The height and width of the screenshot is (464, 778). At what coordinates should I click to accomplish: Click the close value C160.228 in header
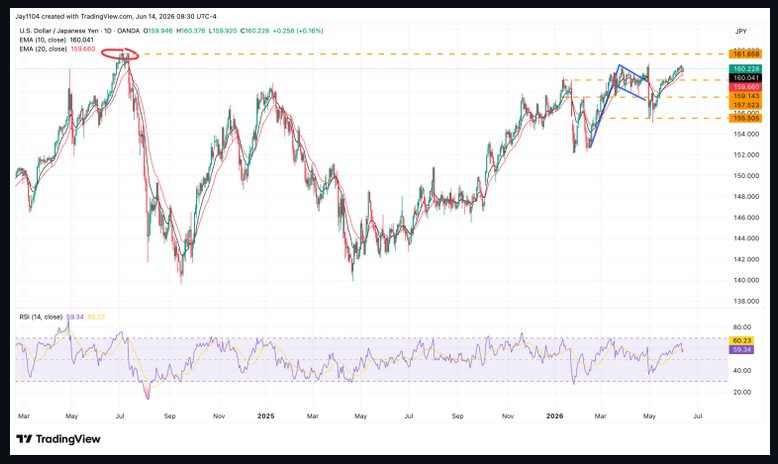coord(255,31)
